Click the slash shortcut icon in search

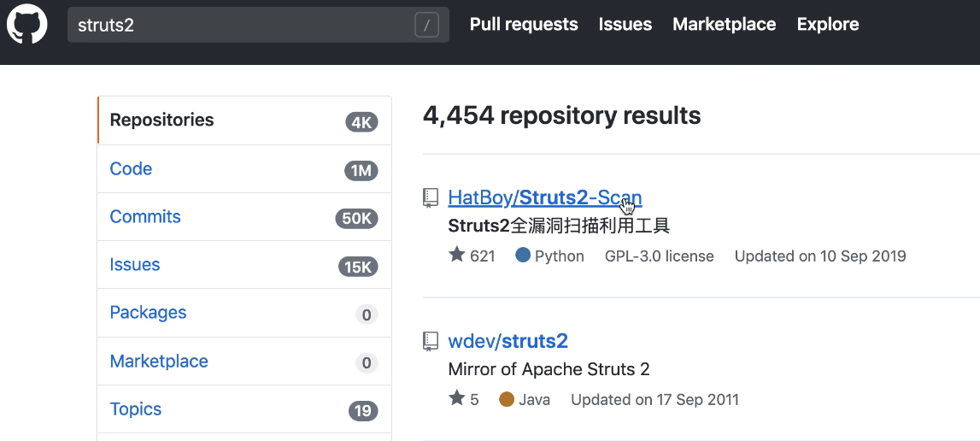[426, 26]
